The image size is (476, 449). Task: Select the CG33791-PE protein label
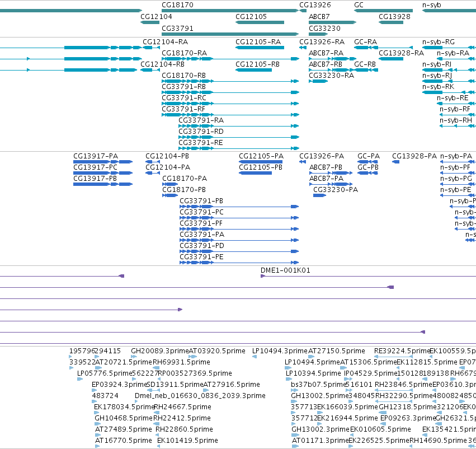pos(201,257)
